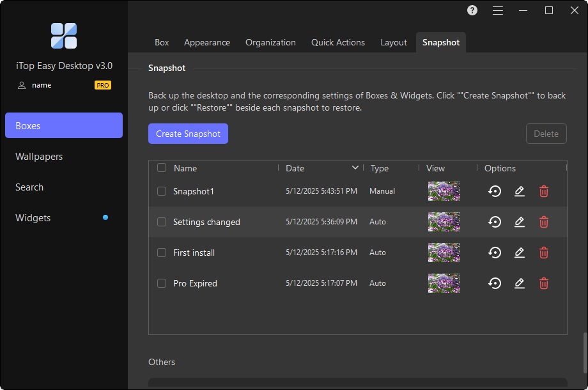Switch to the Box tab
The width and height of the screenshot is (588, 390).
point(162,42)
